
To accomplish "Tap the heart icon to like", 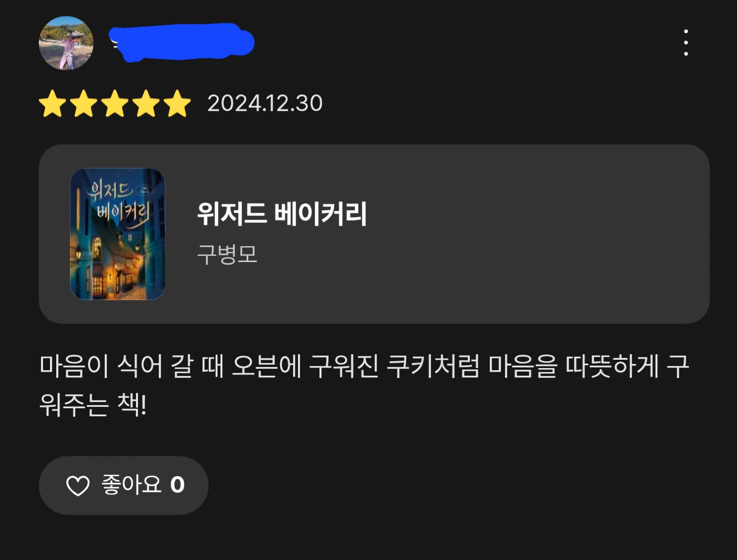I will [78, 486].
